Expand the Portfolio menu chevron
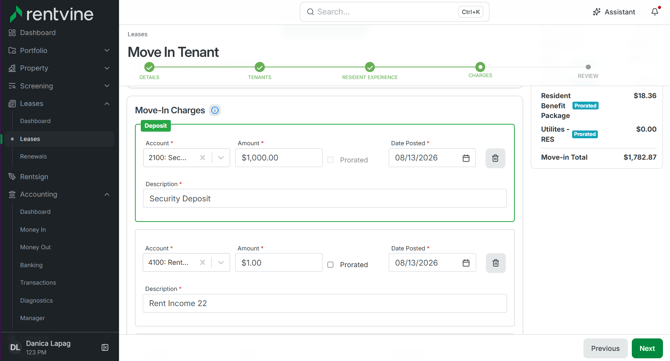The width and height of the screenshot is (670, 361). point(107,50)
